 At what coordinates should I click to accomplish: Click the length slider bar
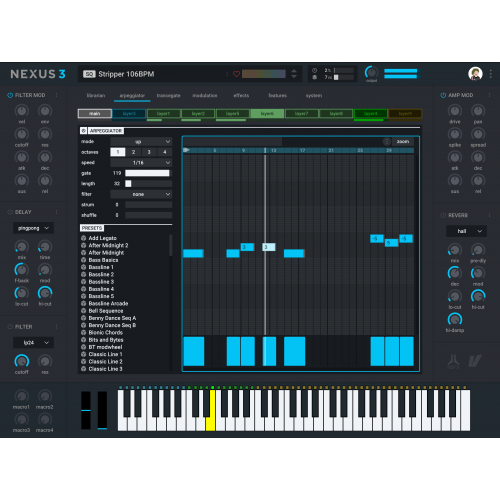point(148,184)
